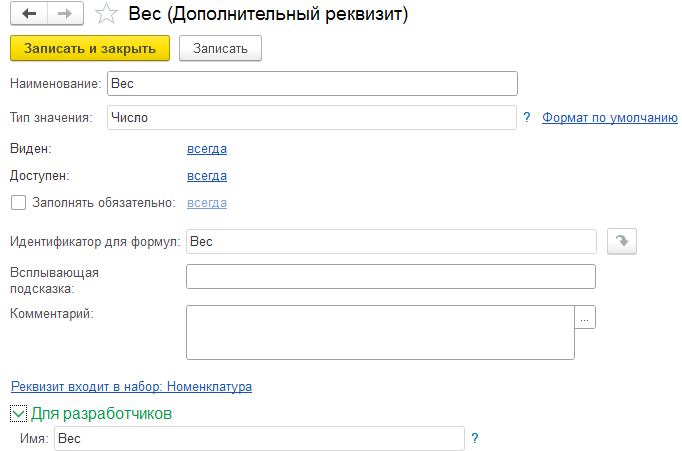Click the regenerate formula identifier arrow icon
Viewport: 682px width, 451px height.
[x=622, y=241]
